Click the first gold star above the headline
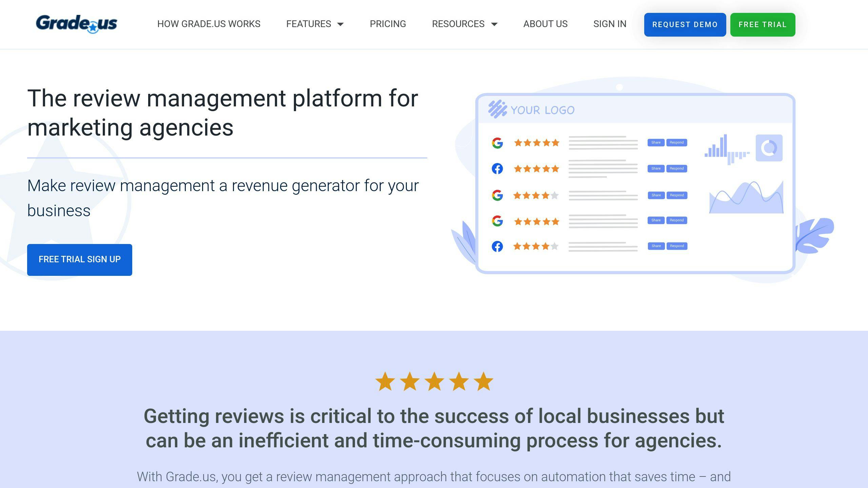Viewport: 868px width, 488px height. coord(385,381)
